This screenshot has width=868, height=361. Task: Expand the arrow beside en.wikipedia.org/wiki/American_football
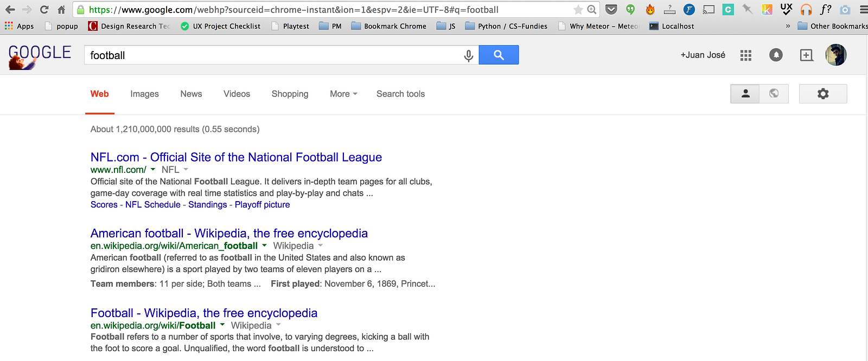point(264,246)
